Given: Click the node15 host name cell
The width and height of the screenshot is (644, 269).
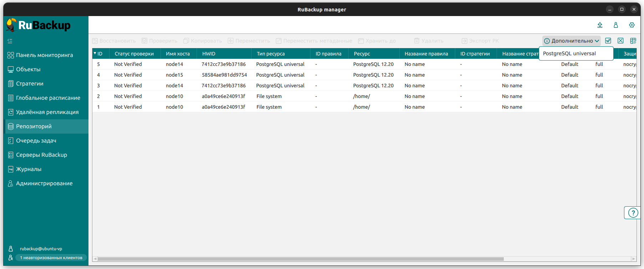Looking at the screenshot, I should tap(174, 75).
